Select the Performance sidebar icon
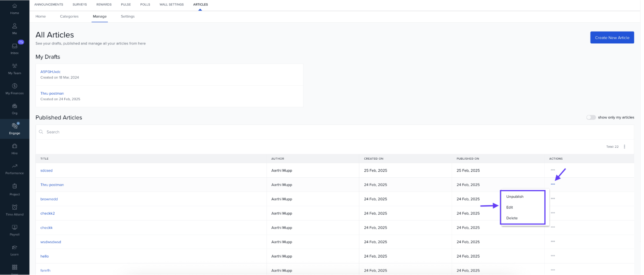This screenshot has width=644, height=275. point(15,167)
